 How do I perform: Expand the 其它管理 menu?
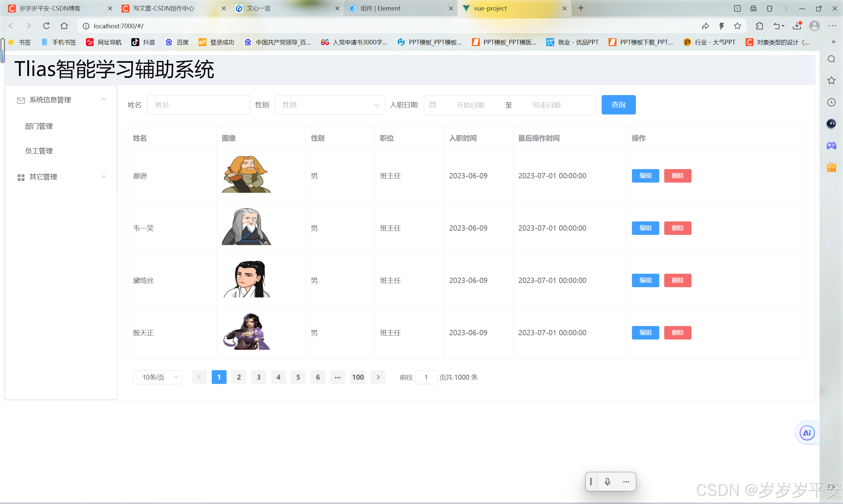click(62, 177)
